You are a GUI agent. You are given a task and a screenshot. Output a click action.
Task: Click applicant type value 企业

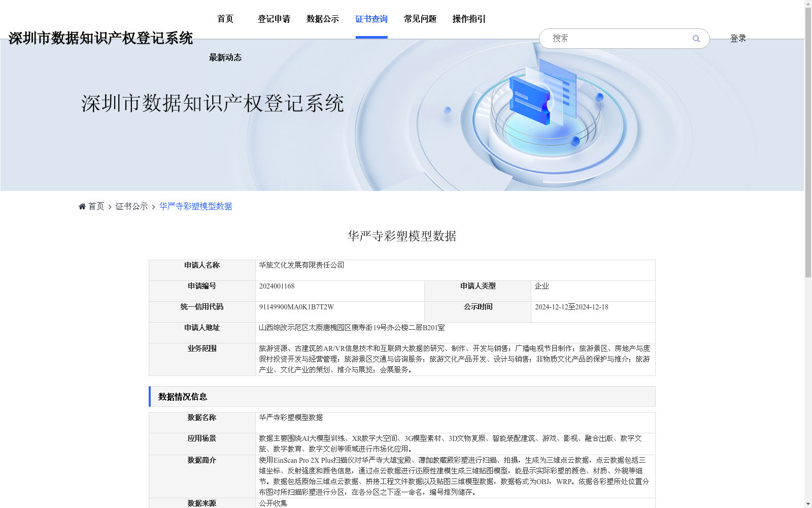pyautogui.click(x=542, y=286)
